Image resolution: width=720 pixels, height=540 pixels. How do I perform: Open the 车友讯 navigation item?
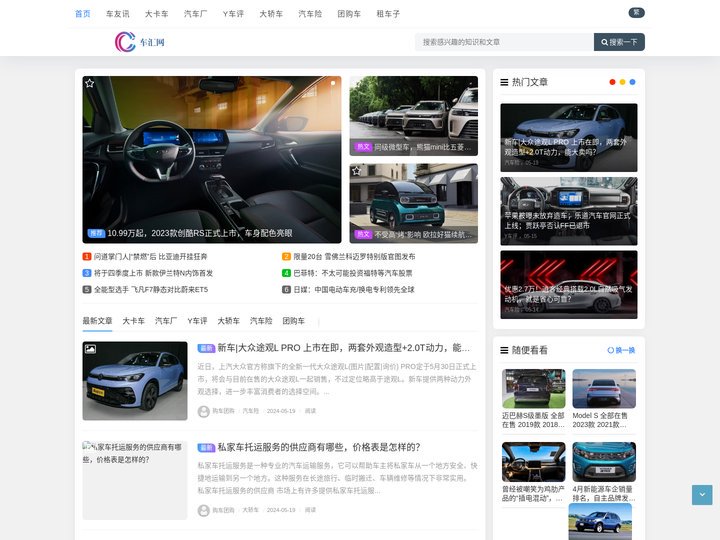[118, 14]
